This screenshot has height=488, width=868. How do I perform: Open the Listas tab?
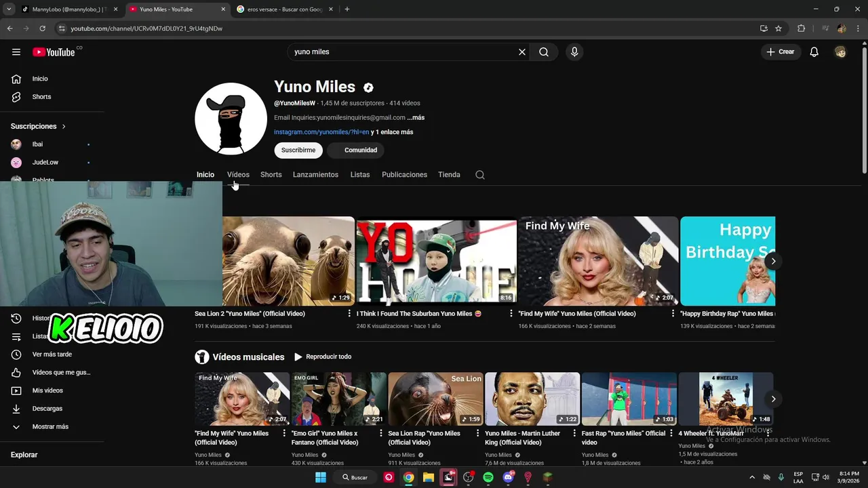click(x=360, y=175)
